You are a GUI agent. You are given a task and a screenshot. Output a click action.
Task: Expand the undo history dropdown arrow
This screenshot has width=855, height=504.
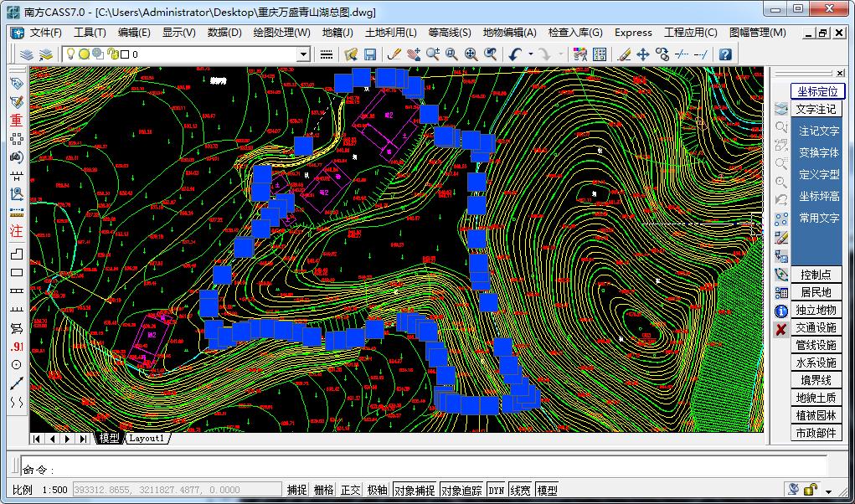[529, 54]
